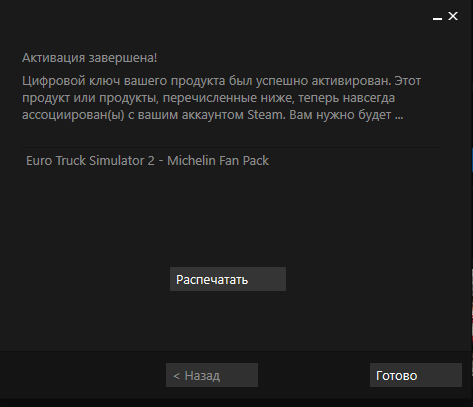Click the footer bar between Назад and Готово
The height and width of the screenshot is (407, 473).
click(x=313, y=375)
